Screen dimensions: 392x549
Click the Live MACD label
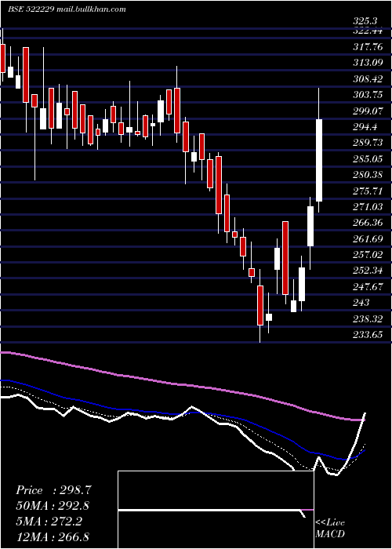point(330,529)
